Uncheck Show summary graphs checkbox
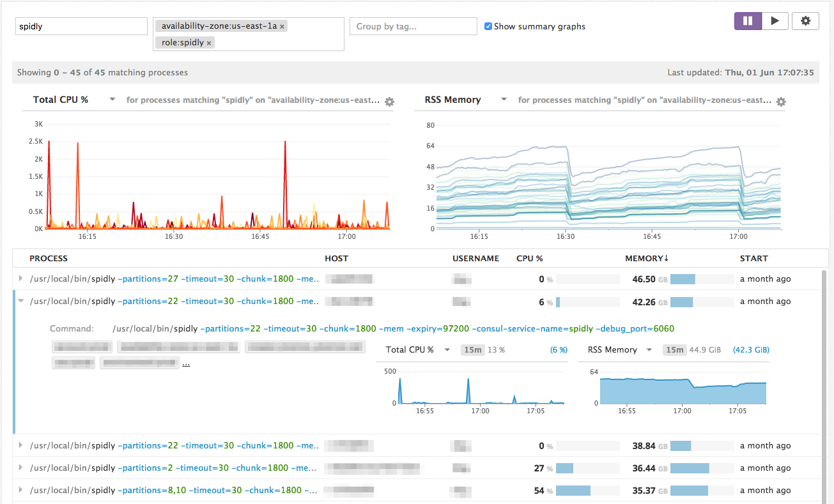 pos(488,26)
